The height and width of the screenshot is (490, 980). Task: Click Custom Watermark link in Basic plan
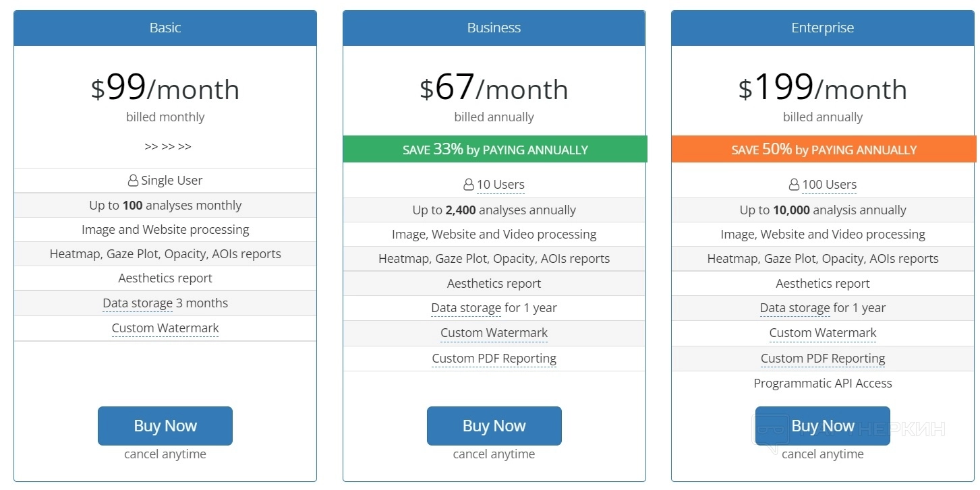coord(165,328)
